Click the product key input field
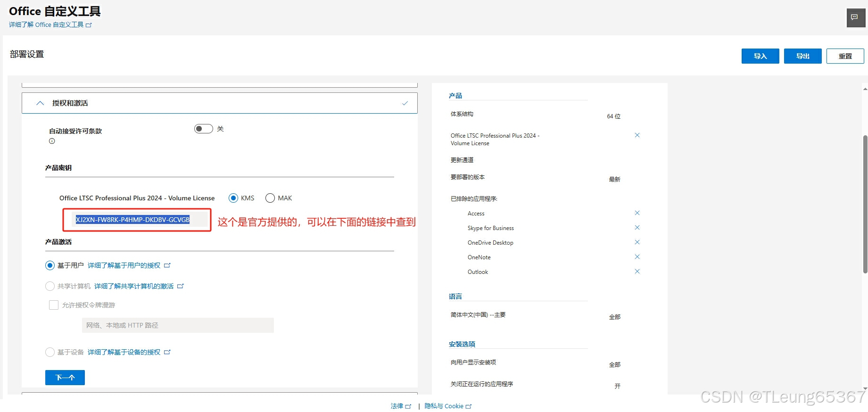The height and width of the screenshot is (412, 868). pos(140,220)
